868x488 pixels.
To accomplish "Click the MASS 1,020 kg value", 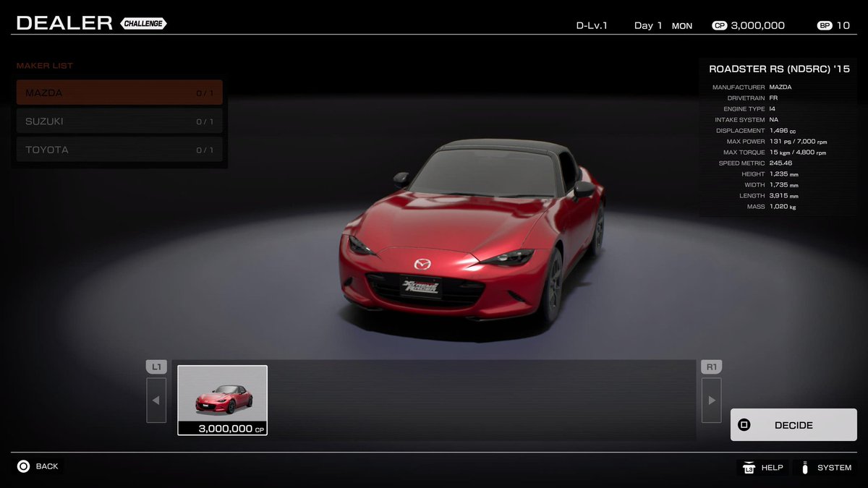I will pos(783,207).
